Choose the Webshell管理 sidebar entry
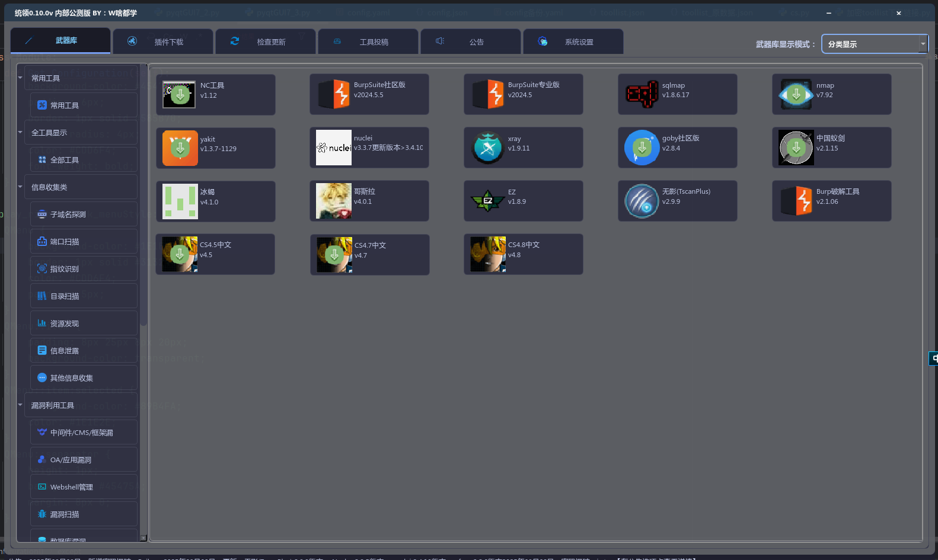 [84, 487]
